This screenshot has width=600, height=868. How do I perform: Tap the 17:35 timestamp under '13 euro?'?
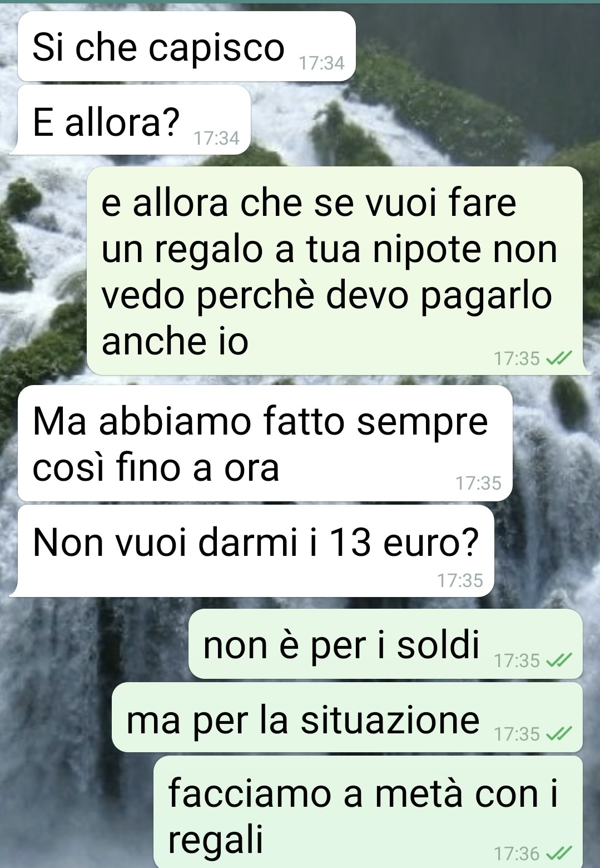[x=460, y=580]
